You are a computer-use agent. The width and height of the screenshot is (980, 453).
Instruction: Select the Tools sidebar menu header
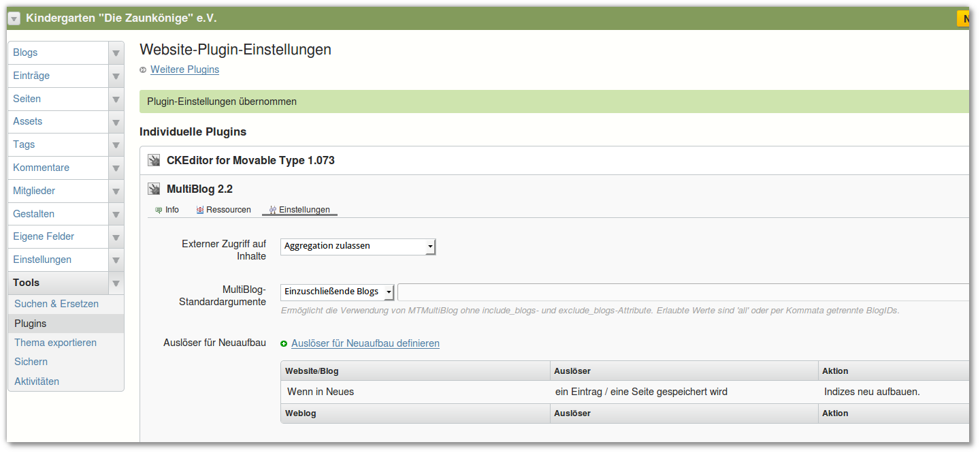click(x=58, y=283)
